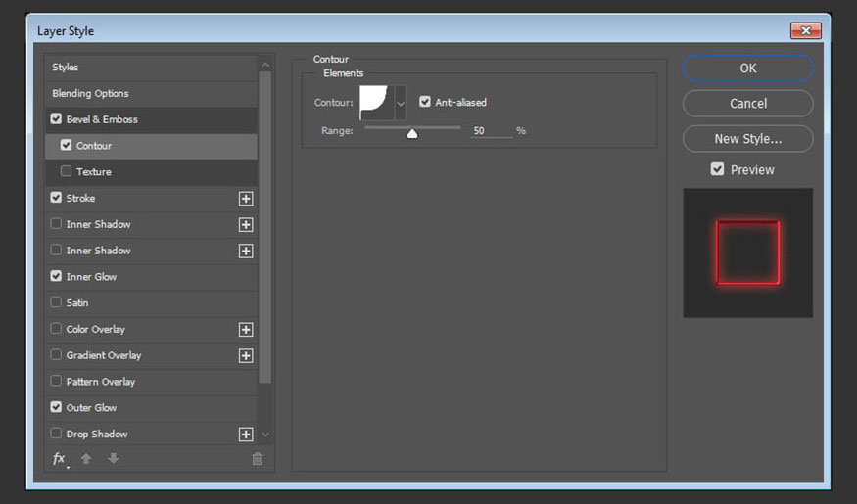Select the Styles entry in the list
857x504 pixels.
(151, 68)
